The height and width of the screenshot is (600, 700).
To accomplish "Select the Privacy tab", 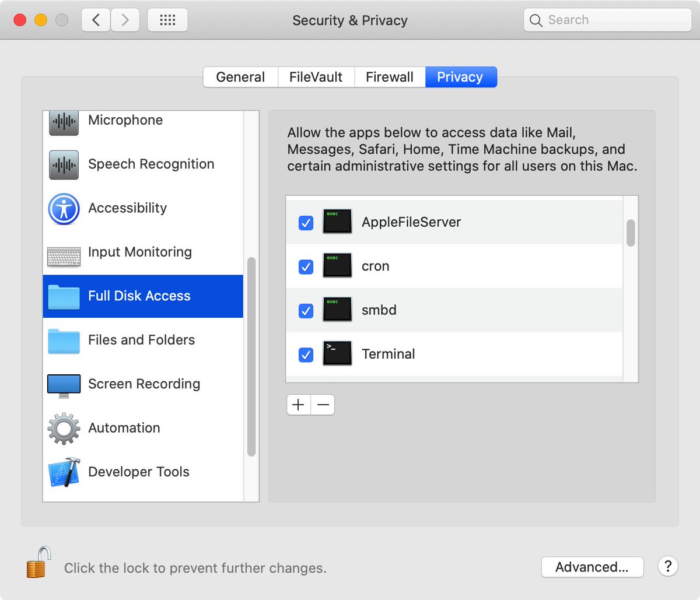I will [x=461, y=77].
